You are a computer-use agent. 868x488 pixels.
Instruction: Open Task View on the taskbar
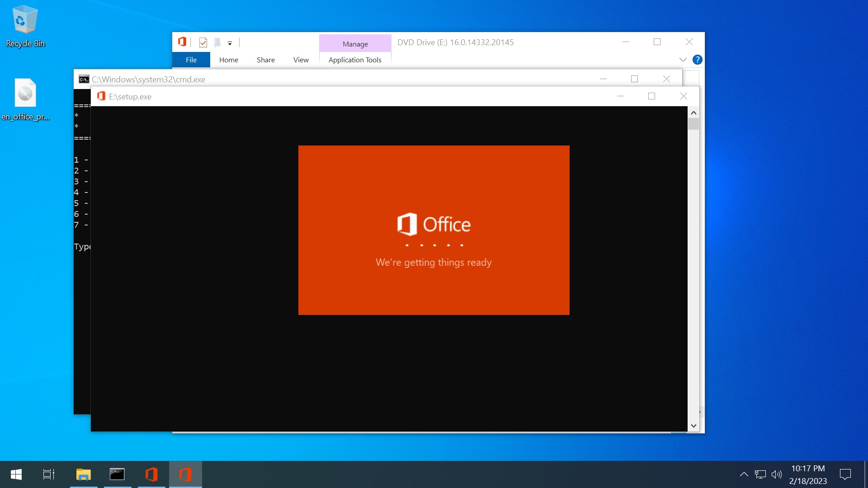coord(48,474)
